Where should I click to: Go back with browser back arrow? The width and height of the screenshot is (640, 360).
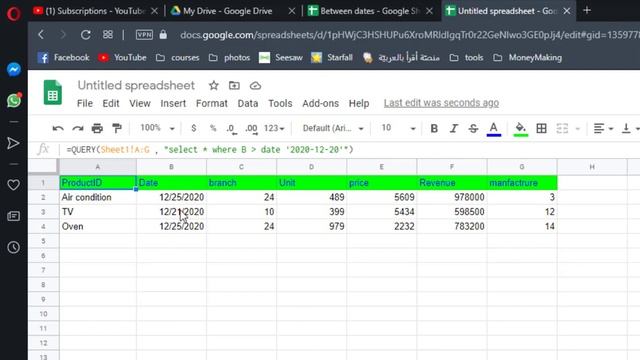41,35
